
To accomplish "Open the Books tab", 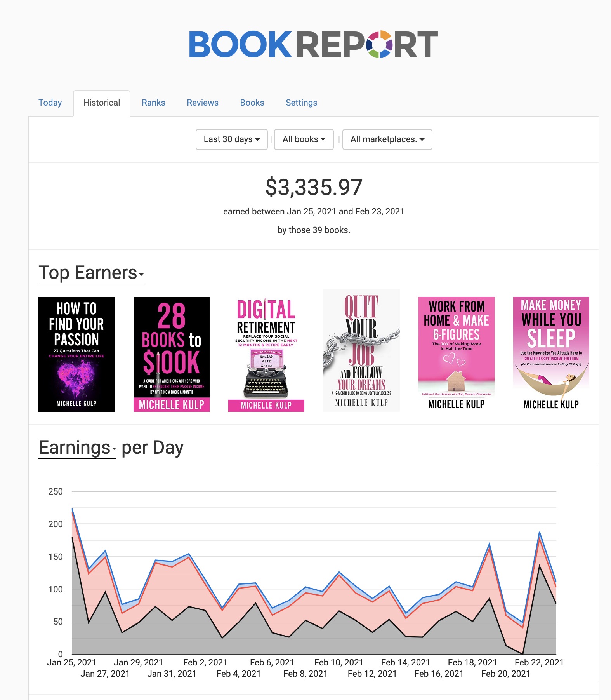I will [252, 103].
